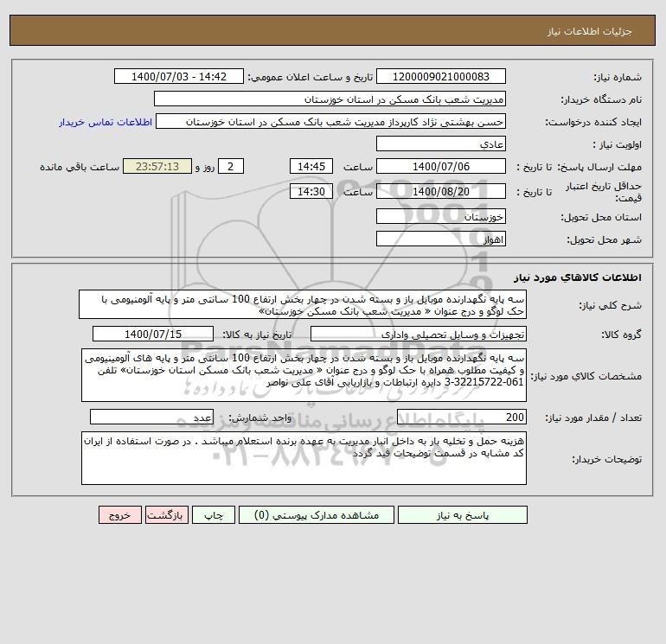Click the مهلت ارسال پاسخ label
The width and height of the screenshot is (666, 644).
click(599, 167)
